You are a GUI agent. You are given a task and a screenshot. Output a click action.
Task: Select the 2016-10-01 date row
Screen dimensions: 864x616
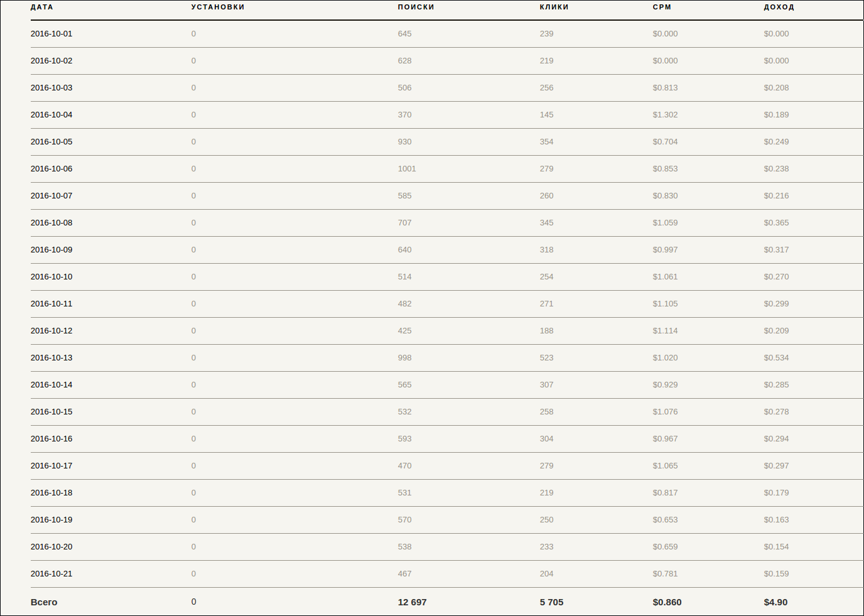pos(447,34)
